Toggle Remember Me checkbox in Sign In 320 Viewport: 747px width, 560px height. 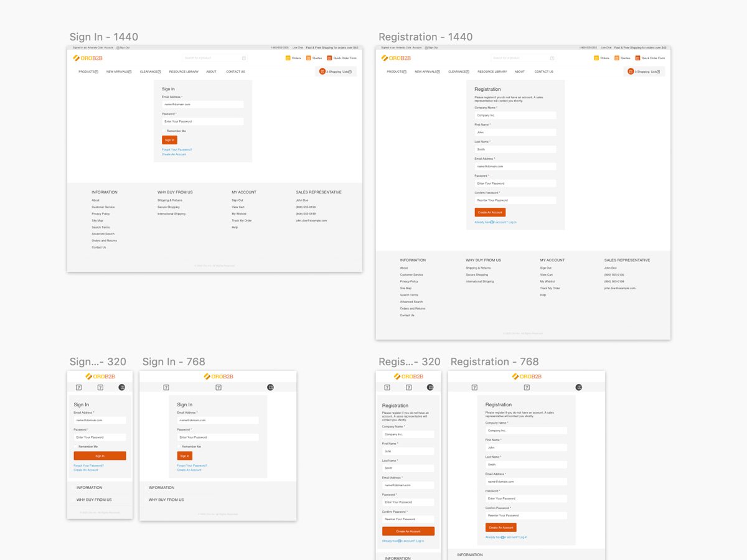click(x=76, y=447)
